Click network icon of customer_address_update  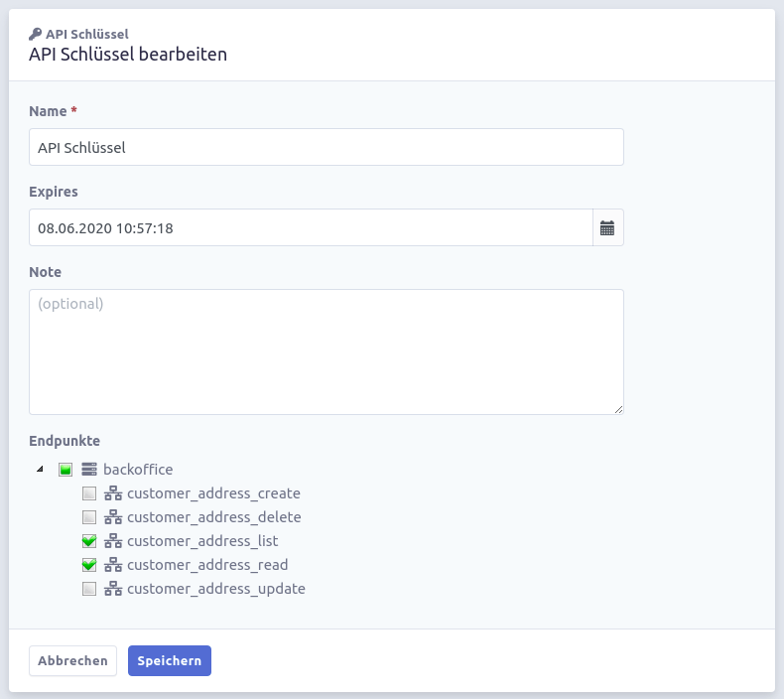(113, 589)
